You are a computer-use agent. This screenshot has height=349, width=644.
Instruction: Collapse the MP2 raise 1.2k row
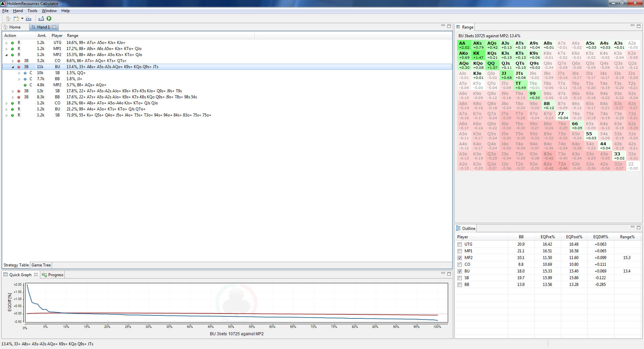pyautogui.click(x=6, y=55)
